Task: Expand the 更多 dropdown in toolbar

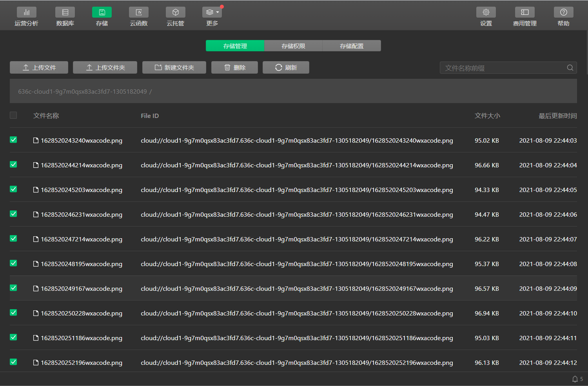Action: coord(212,12)
